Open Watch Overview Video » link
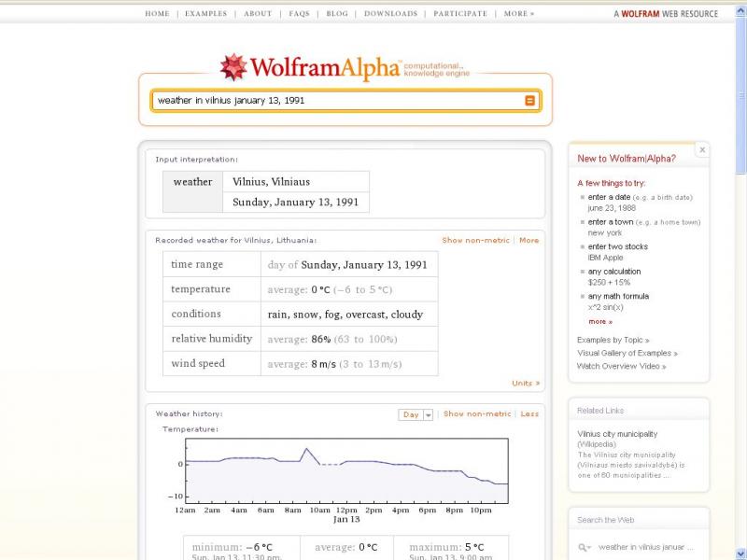This screenshot has height=560, width=747. [x=621, y=366]
